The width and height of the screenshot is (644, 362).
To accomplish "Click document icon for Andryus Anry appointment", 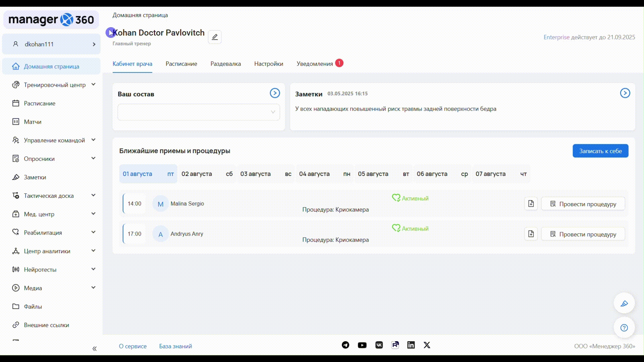I will click(531, 234).
